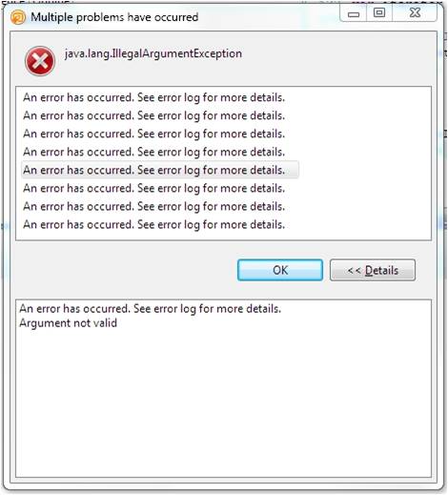Select the fourth error entry in the list
This screenshot has height=495, width=448.
pyautogui.click(x=153, y=152)
